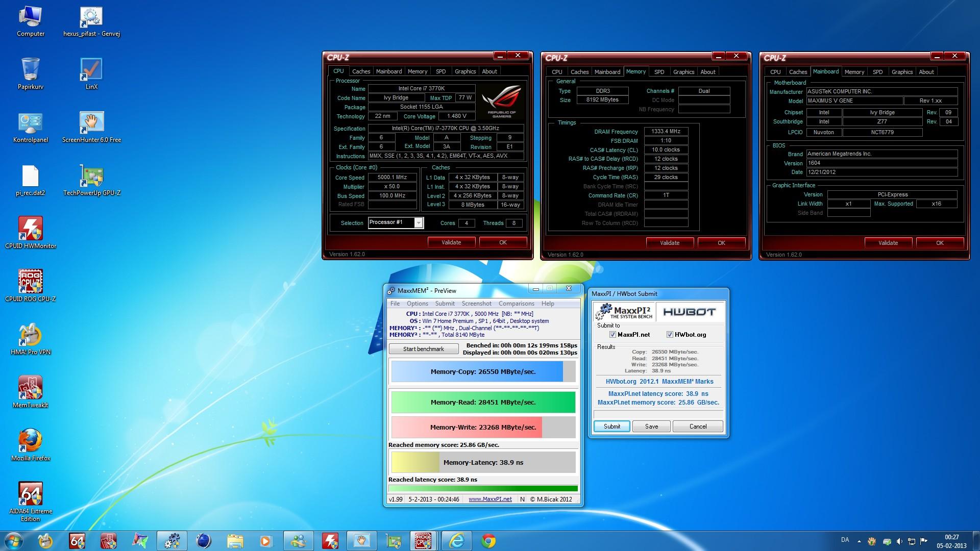Viewport: 980px width, 551px height.
Task: Open the www.MaxxPI.net link
Action: tap(490, 499)
